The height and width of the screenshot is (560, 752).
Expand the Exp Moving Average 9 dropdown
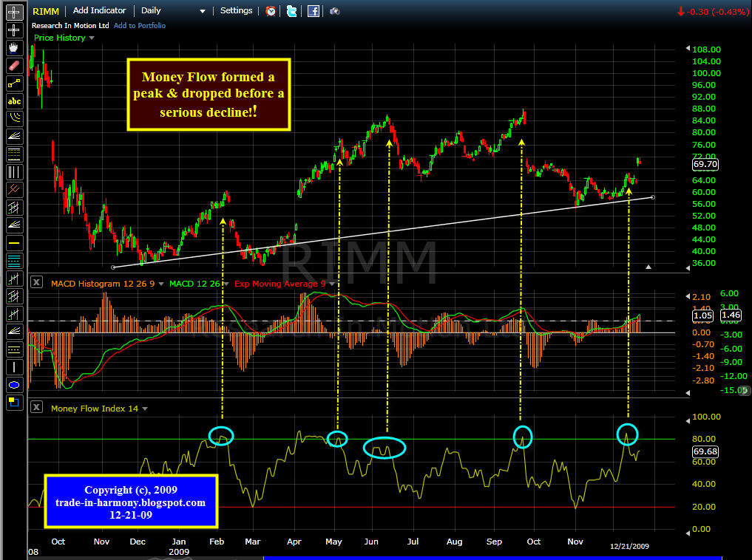point(331,284)
